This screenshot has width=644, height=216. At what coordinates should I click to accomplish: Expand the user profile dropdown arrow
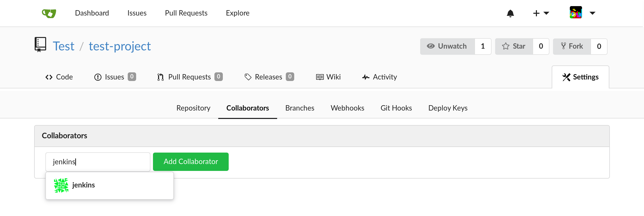[593, 13]
